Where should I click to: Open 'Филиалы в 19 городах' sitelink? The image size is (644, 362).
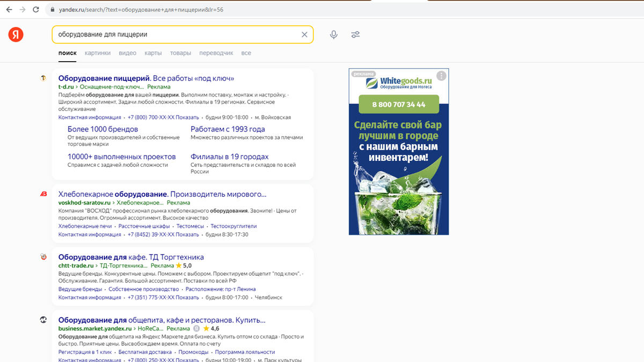tap(230, 157)
